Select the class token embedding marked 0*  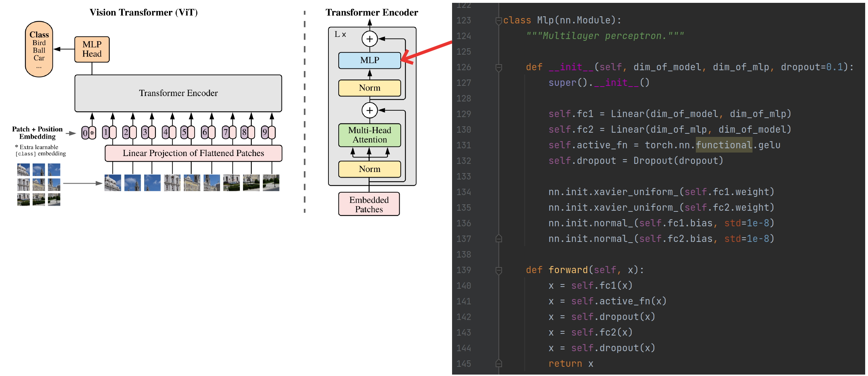tap(89, 133)
